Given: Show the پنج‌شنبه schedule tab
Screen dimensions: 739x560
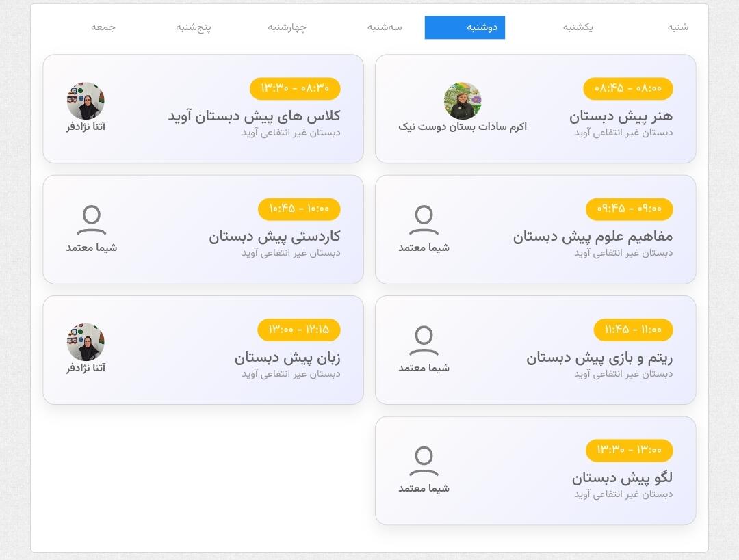Looking at the screenshot, I should (x=193, y=27).
